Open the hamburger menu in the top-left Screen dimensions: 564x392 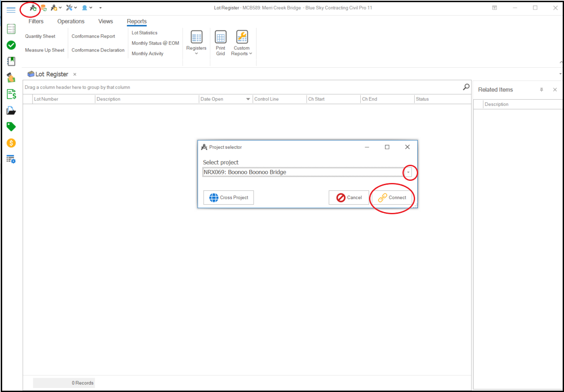(x=11, y=10)
